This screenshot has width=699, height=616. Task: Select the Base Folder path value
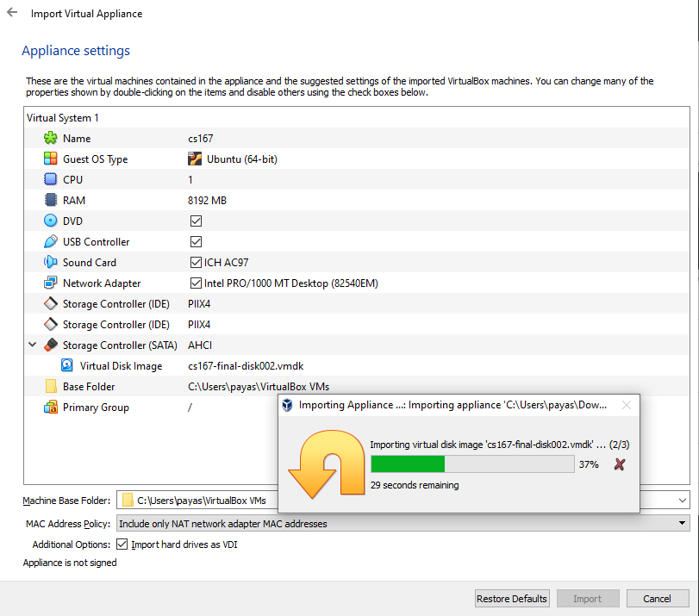pos(259,387)
